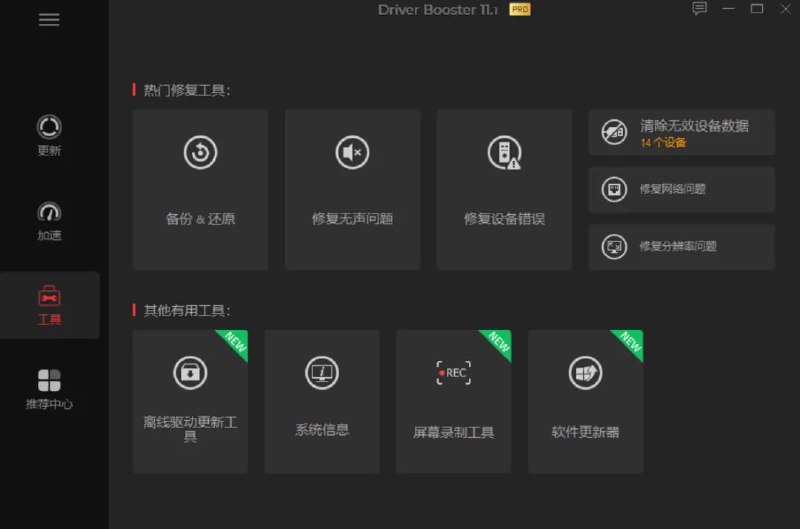Click the 系统信息 info monitor icon
800x529 pixels.
(x=321, y=373)
